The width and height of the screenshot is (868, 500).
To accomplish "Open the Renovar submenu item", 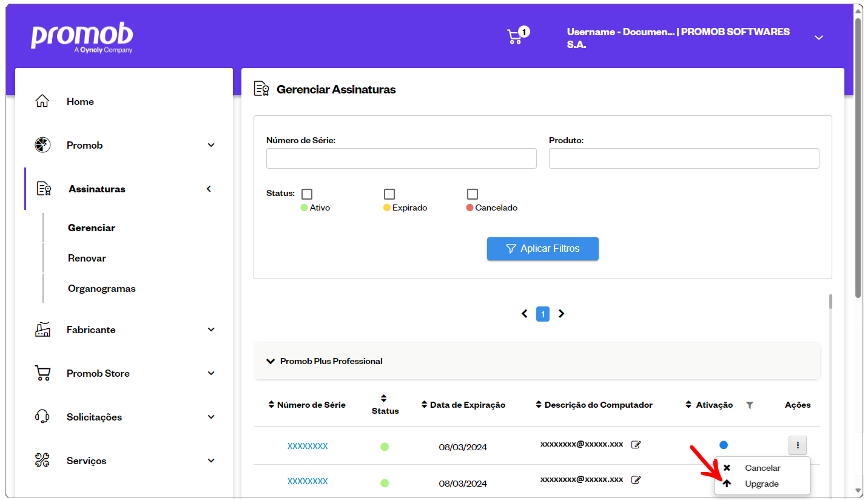I will click(87, 258).
